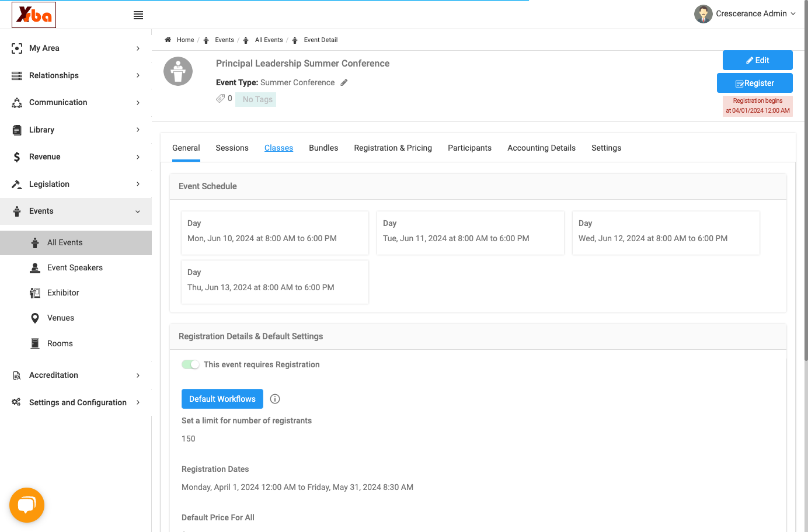Click the Rooms icon
808x532 pixels.
[35, 343]
